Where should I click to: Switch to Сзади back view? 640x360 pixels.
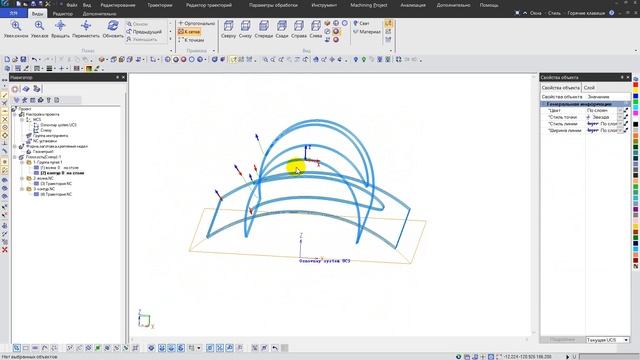282,29
